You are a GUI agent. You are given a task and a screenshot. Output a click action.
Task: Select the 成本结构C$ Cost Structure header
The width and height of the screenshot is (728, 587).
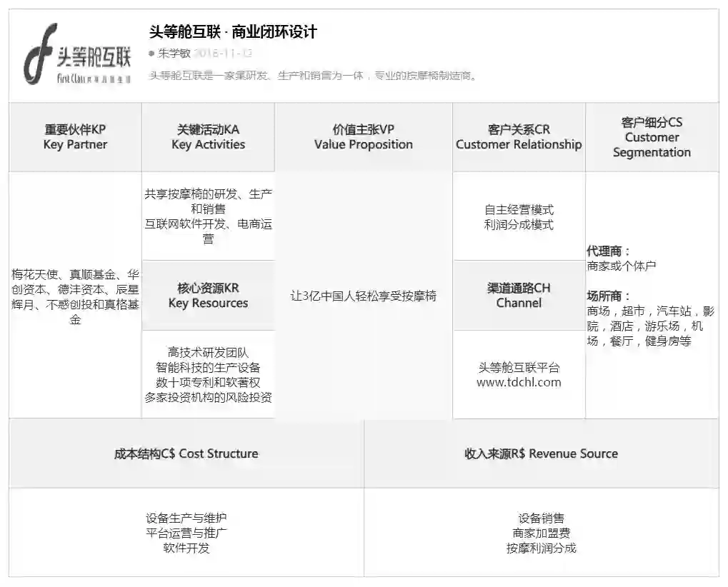click(x=186, y=453)
